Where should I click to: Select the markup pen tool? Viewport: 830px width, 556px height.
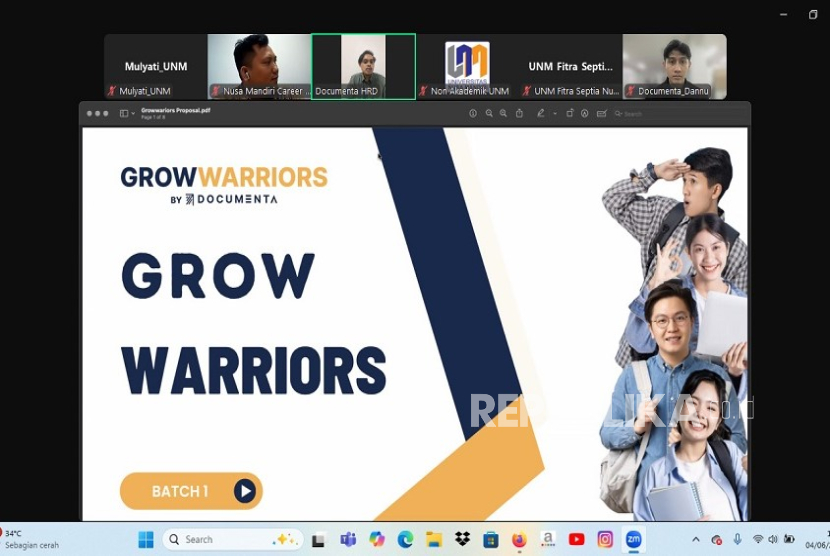click(540, 113)
